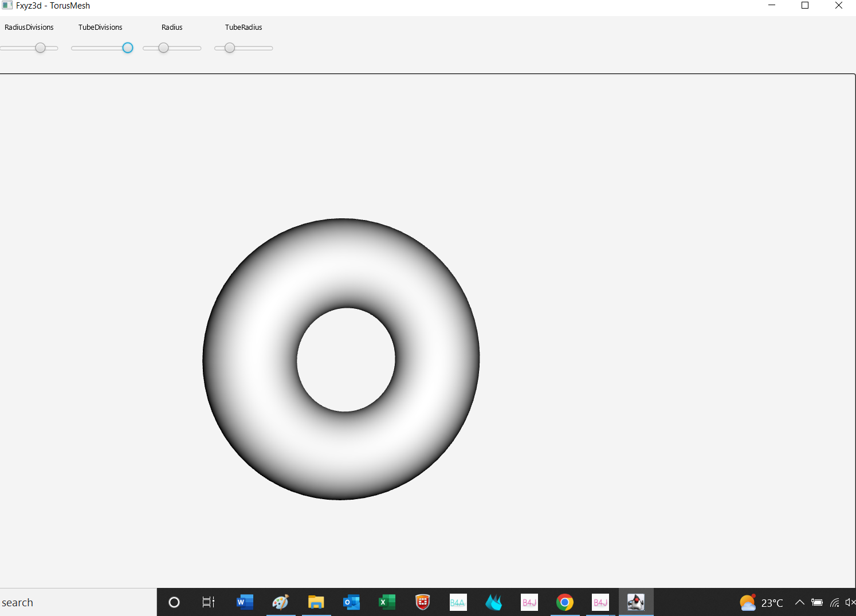Open B4J icon between flame app and Chrome

pyautogui.click(x=529, y=602)
